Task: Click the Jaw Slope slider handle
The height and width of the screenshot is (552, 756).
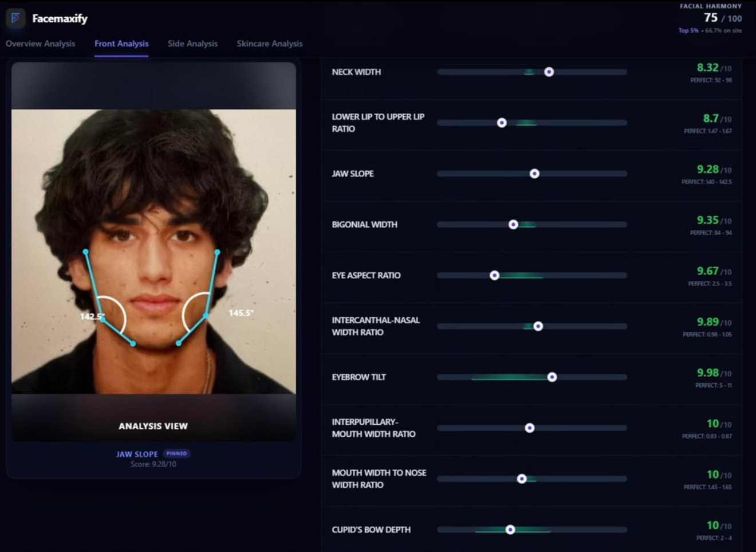Action: click(x=534, y=174)
